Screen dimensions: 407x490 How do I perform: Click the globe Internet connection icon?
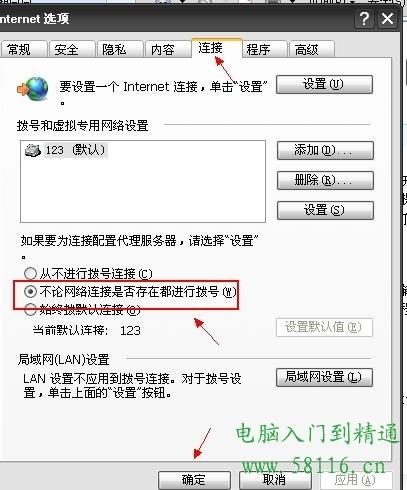[33, 89]
